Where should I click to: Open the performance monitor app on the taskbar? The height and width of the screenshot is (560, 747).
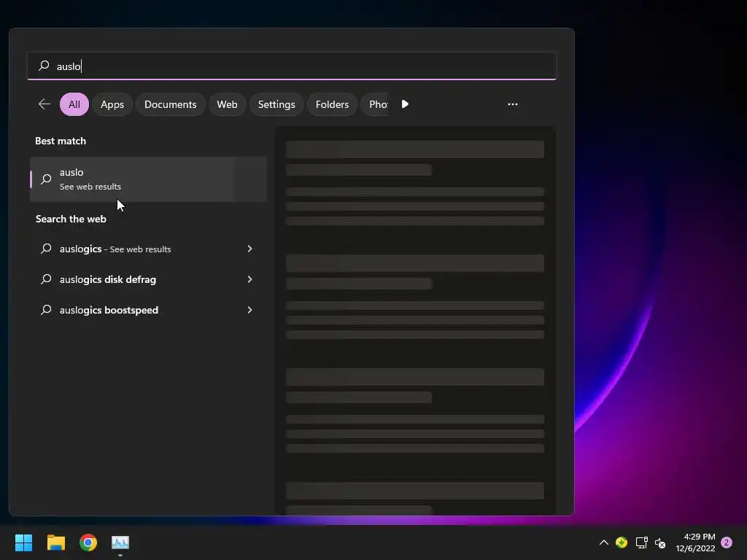(x=120, y=542)
